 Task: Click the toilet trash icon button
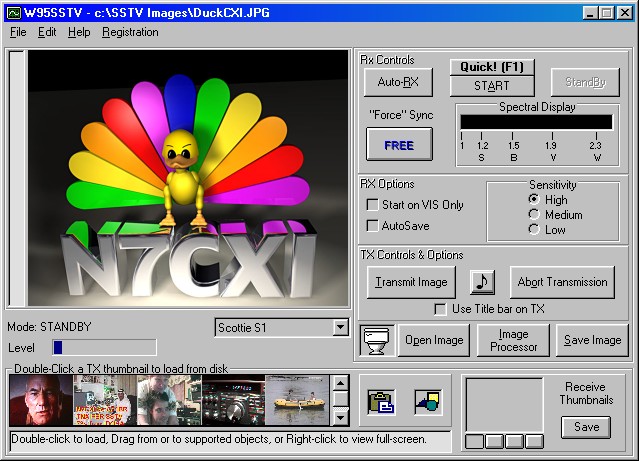pos(377,340)
